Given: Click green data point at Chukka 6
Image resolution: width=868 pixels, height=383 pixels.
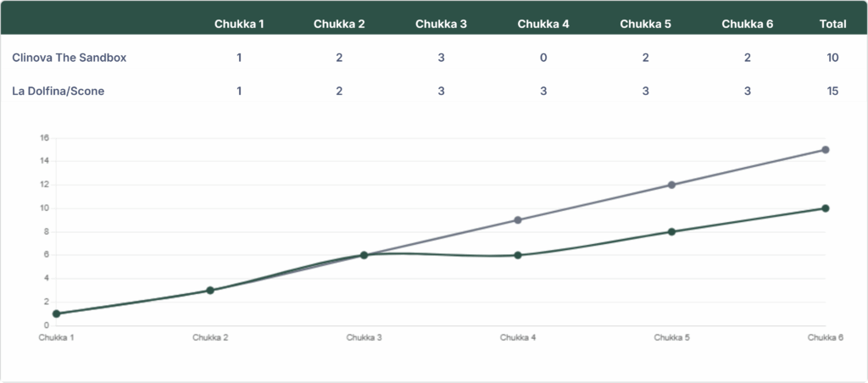Looking at the screenshot, I should [x=825, y=208].
